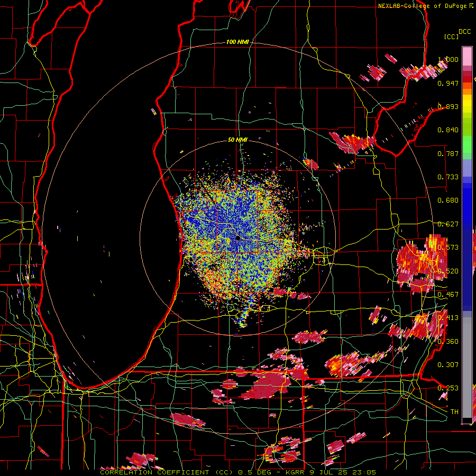Click the yellow segment of color bar
This screenshot has height=476, width=476.
tap(467, 103)
